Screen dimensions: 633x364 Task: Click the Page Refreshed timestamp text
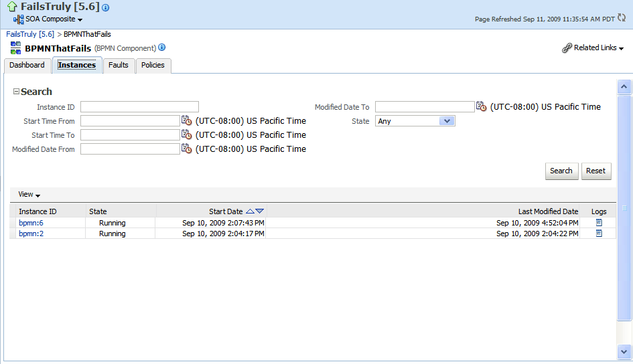[545, 19]
